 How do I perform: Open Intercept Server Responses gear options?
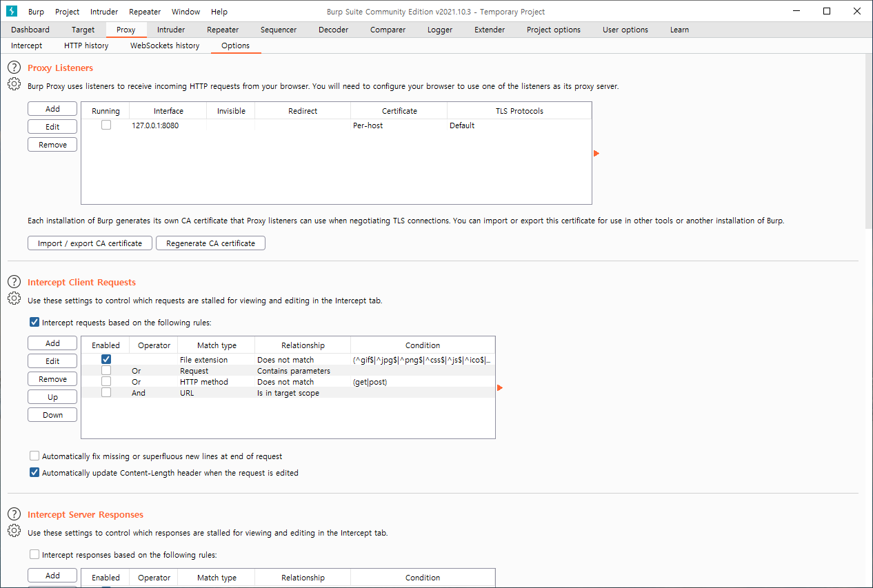pyautogui.click(x=14, y=531)
